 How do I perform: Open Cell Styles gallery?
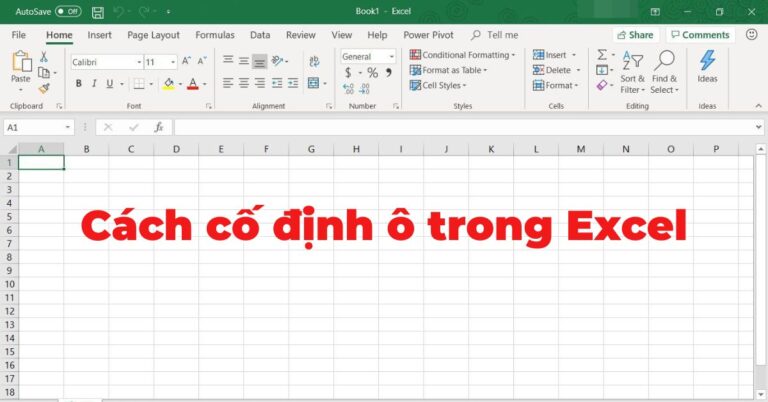click(438, 85)
